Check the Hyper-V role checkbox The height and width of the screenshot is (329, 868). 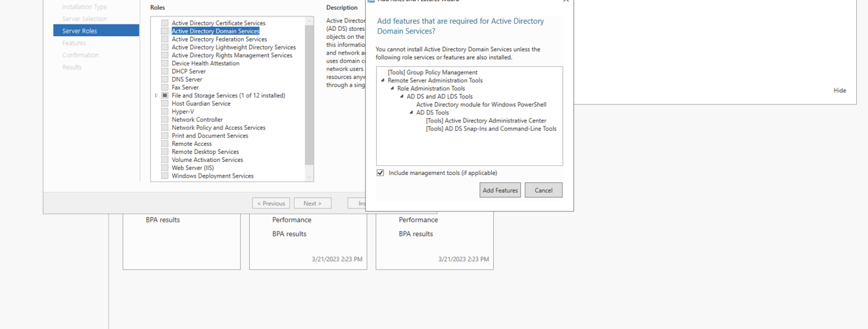click(165, 111)
